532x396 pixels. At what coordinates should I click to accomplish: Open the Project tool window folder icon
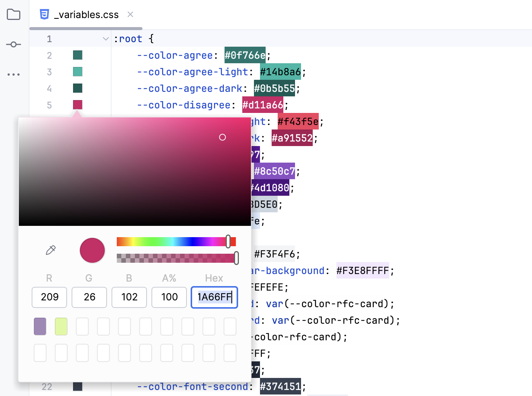pyautogui.click(x=14, y=15)
